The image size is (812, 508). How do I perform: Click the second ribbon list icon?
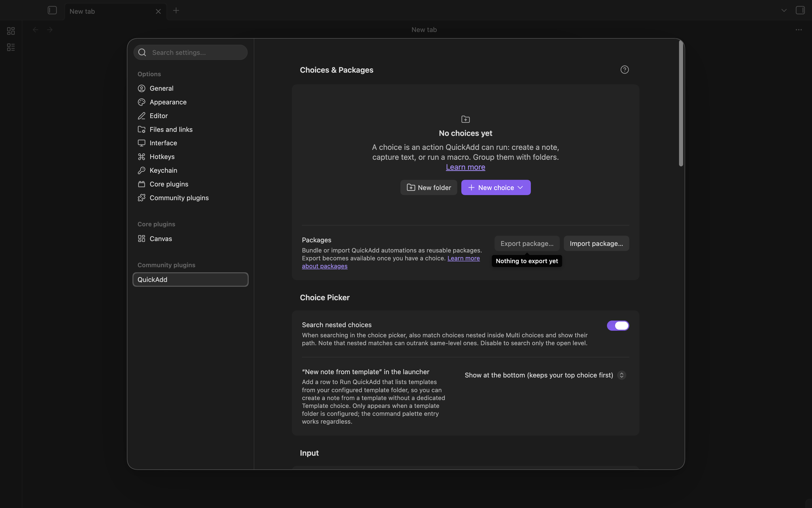(11, 47)
